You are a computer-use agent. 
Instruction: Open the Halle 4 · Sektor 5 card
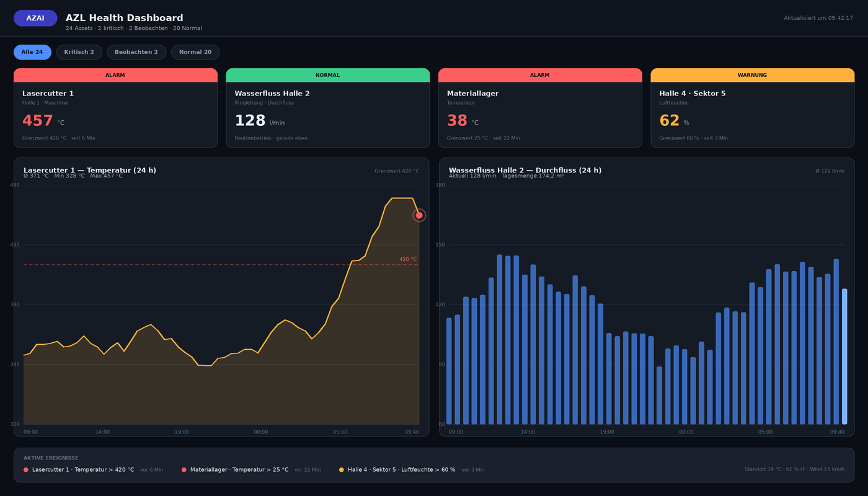(752, 108)
